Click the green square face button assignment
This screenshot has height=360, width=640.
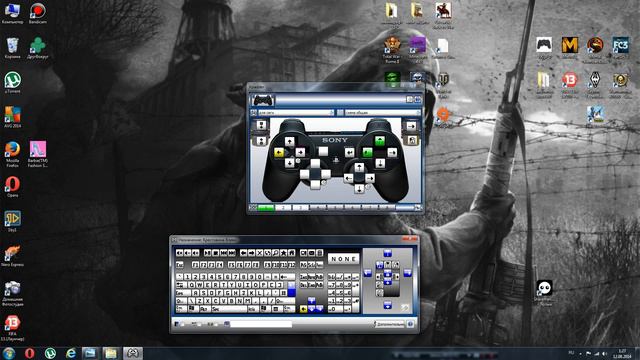(367, 153)
